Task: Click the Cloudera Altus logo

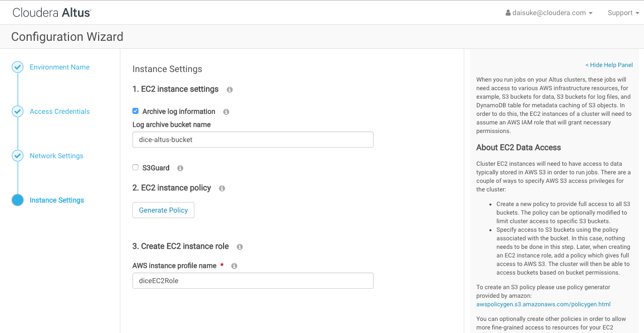Action: pyautogui.click(x=51, y=13)
